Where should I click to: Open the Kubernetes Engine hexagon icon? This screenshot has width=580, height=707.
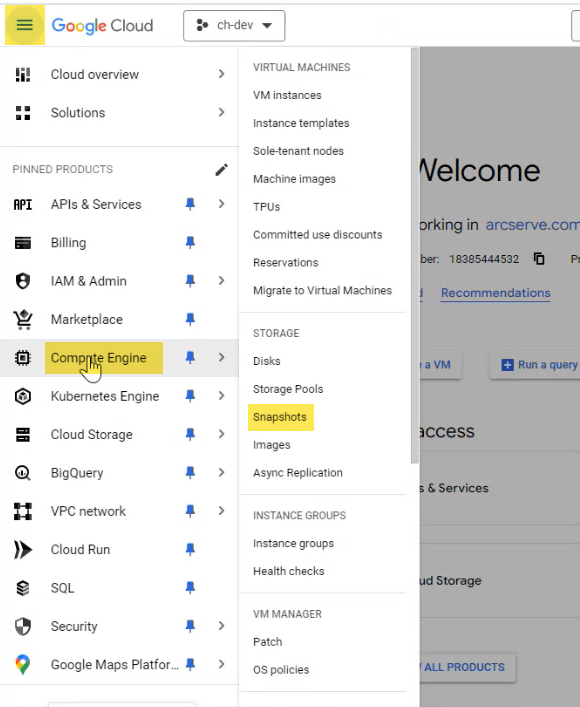(23, 396)
